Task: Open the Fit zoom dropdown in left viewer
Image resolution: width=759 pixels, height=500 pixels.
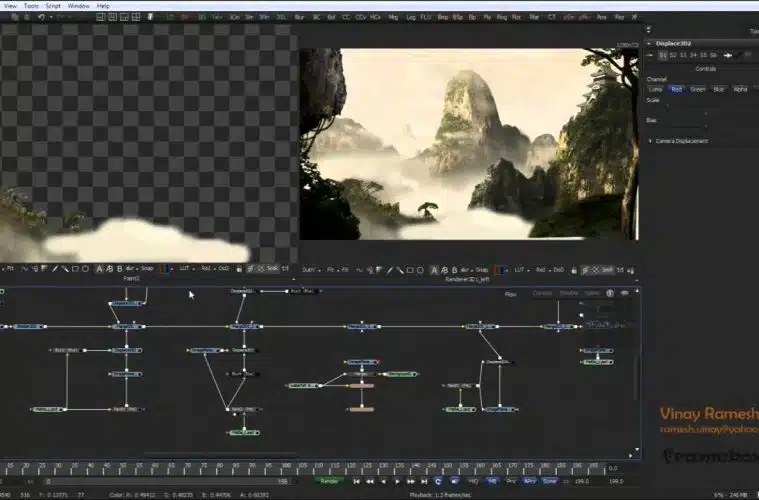Action: tap(9, 269)
